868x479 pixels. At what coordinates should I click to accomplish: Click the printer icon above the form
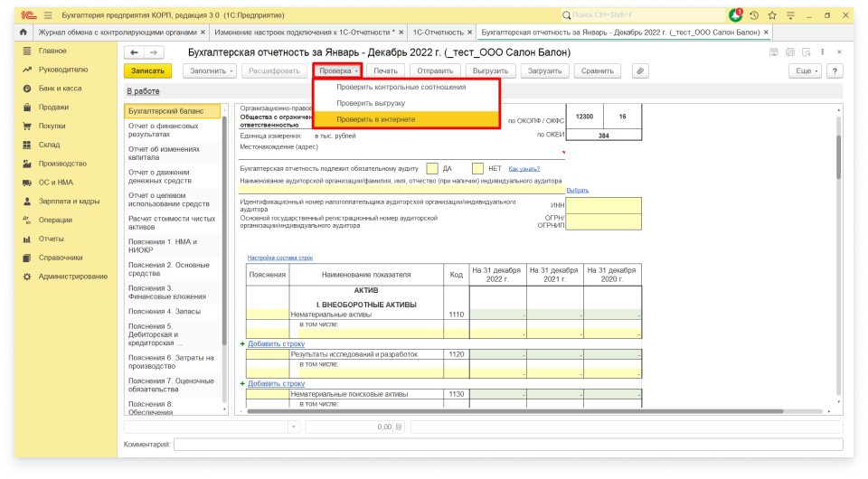pyautogui.click(x=790, y=52)
